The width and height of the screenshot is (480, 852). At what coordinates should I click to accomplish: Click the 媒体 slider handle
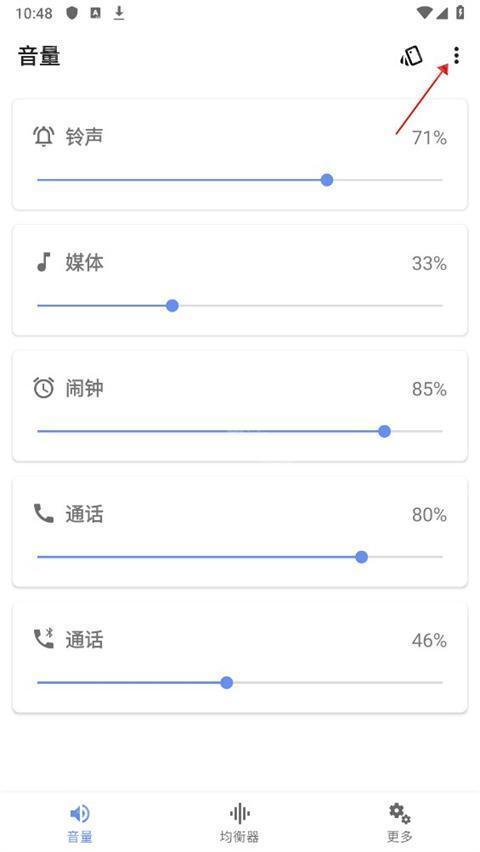pos(172,305)
